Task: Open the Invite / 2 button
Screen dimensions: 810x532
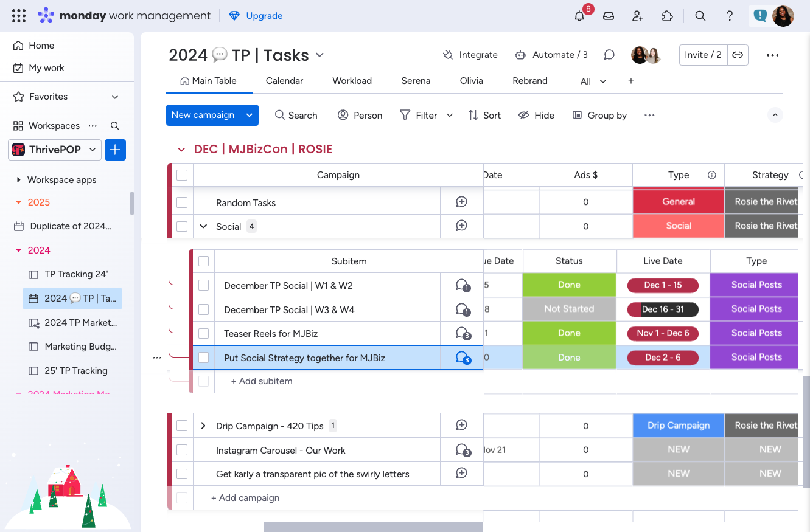Action: pyautogui.click(x=703, y=55)
